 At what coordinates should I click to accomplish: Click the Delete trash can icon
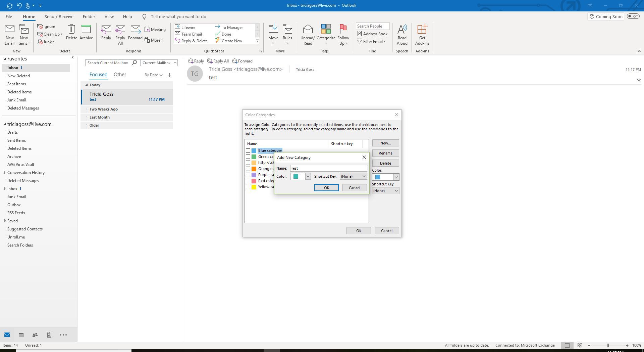(71, 29)
